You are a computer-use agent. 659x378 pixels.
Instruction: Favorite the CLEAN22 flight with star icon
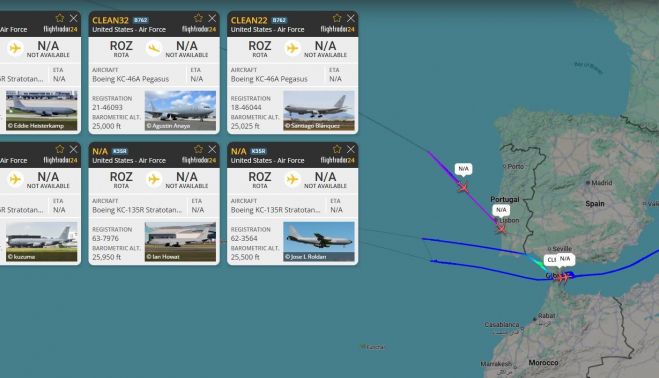coord(337,18)
